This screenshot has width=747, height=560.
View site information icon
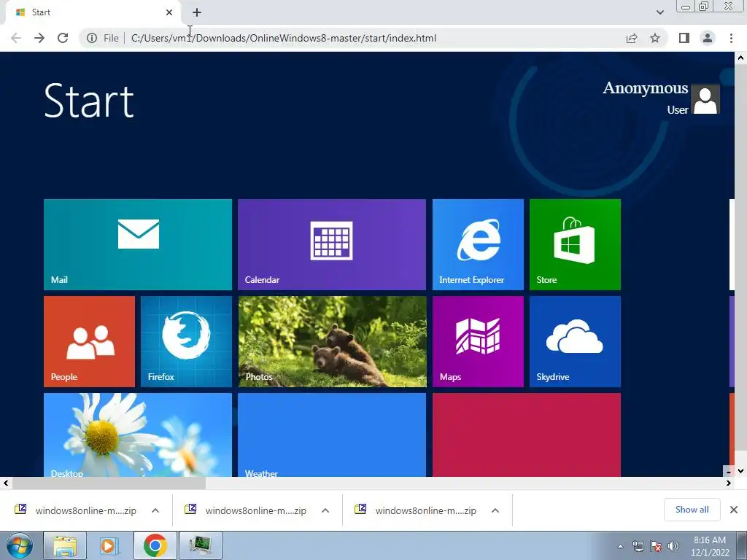pyautogui.click(x=92, y=38)
